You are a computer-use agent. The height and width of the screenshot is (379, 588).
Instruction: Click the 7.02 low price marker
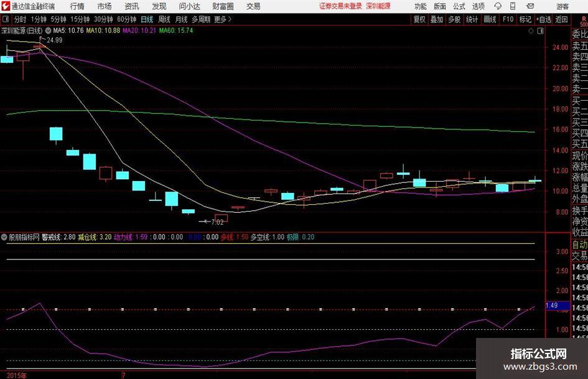(218, 222)
